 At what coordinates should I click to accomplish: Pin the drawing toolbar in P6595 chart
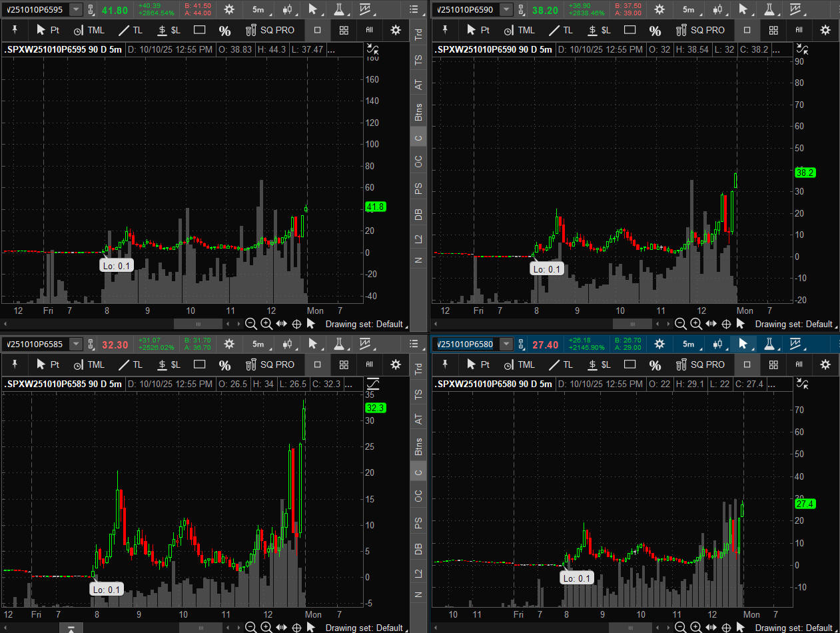pyautogui.click(x=15, y=30)
